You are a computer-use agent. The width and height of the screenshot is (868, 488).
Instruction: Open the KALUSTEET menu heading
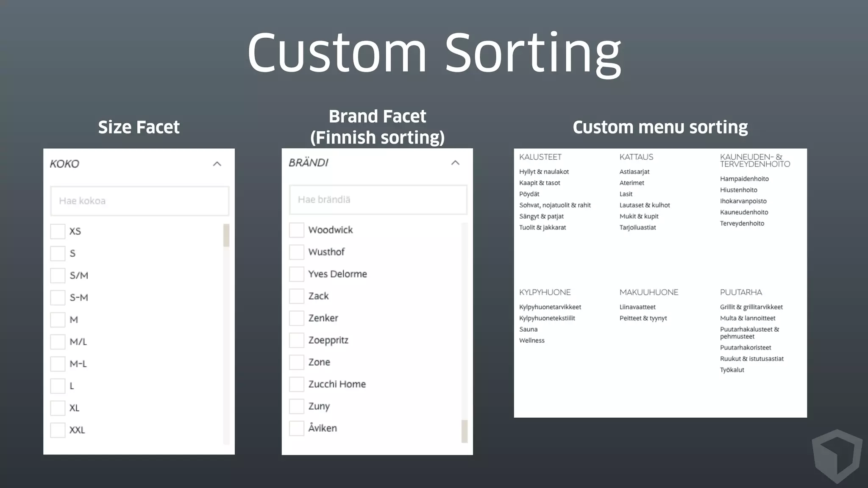pyautogui.click(x=540, y=157)
